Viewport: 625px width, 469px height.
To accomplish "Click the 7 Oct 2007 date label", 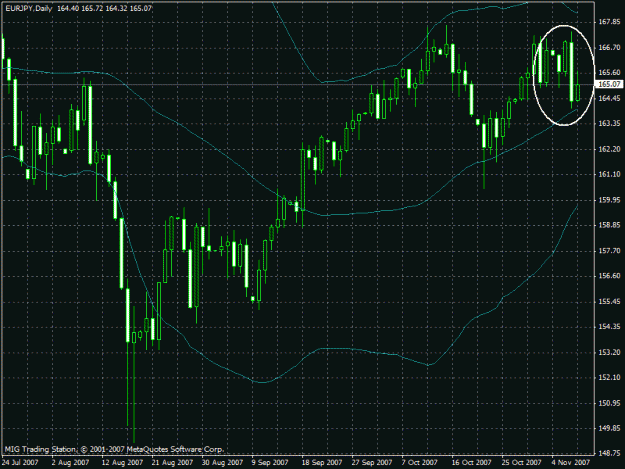I will tap(420, 462).
